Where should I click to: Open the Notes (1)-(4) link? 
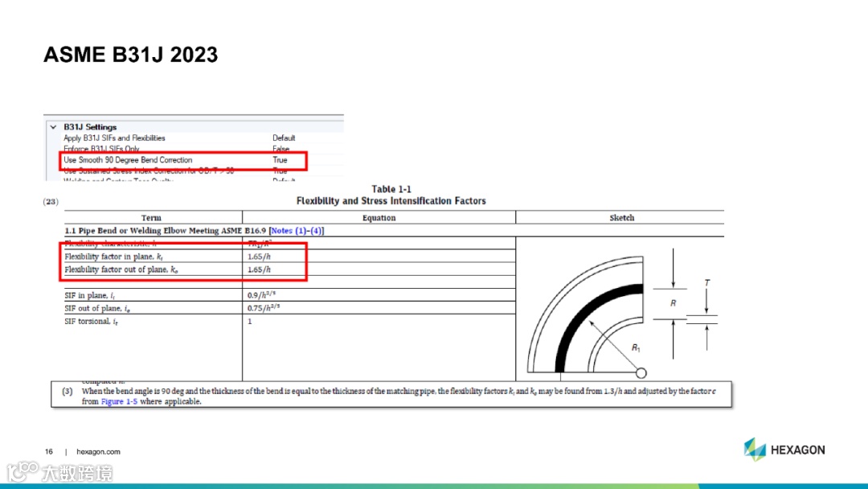point(296,230)
